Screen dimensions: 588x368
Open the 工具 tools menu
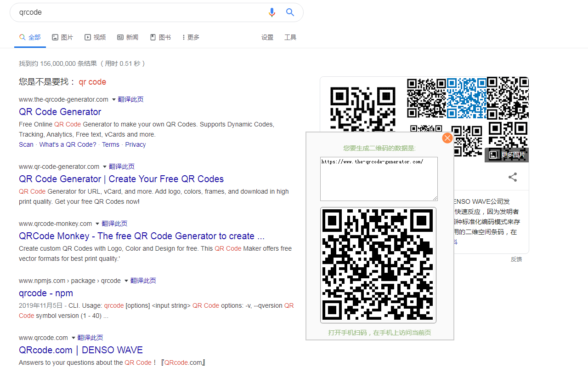[290, 37]
